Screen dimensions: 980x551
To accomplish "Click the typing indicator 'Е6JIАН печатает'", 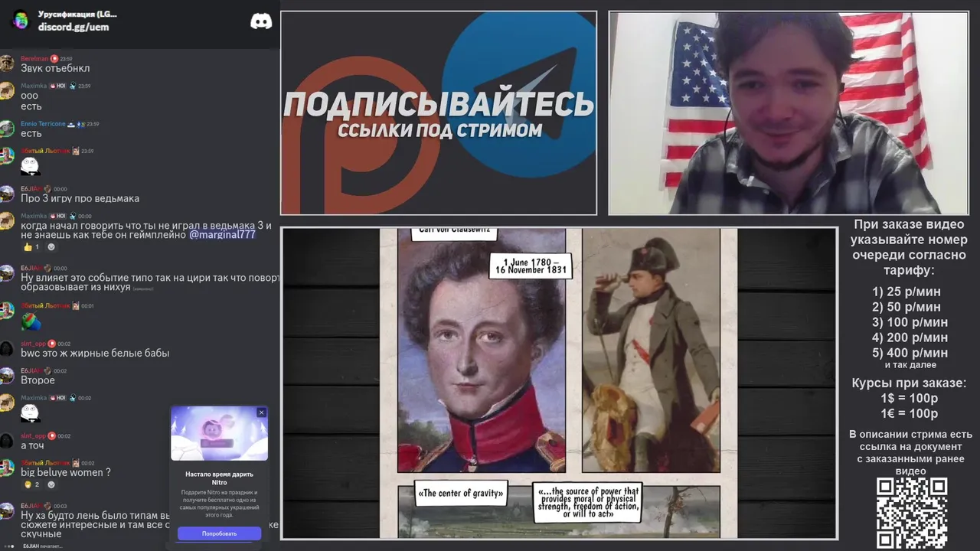I will (42, 546).
